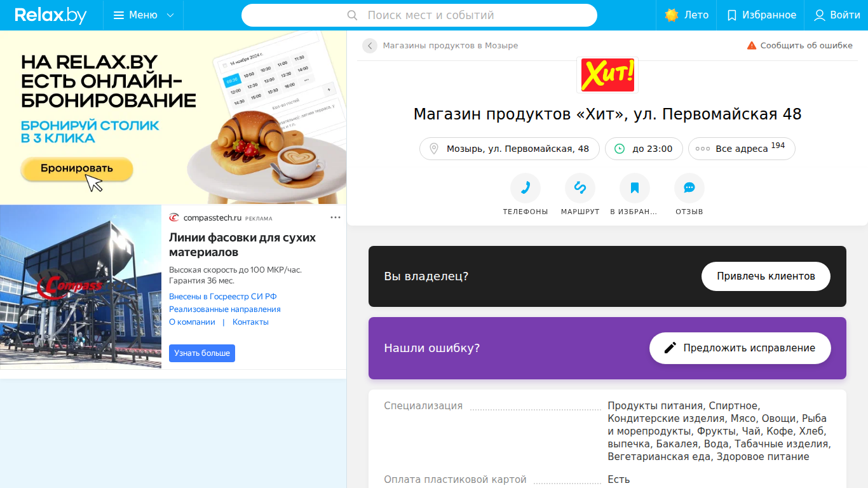
Task: Click Внесены в Госреестр СИ РФ link
Action: tap(223, 297)
